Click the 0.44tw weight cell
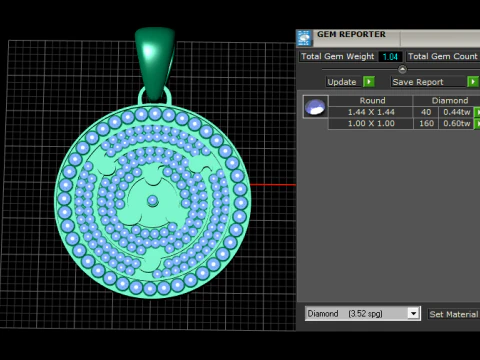 pos(456,112)
